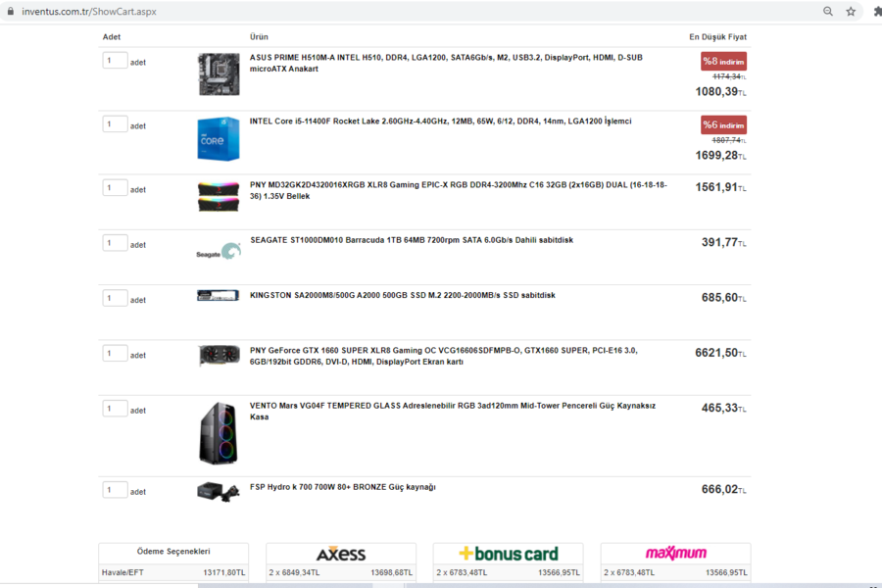Click quantity field for FSP Hydro k 700
882x588 pixels.
(115, 490)
